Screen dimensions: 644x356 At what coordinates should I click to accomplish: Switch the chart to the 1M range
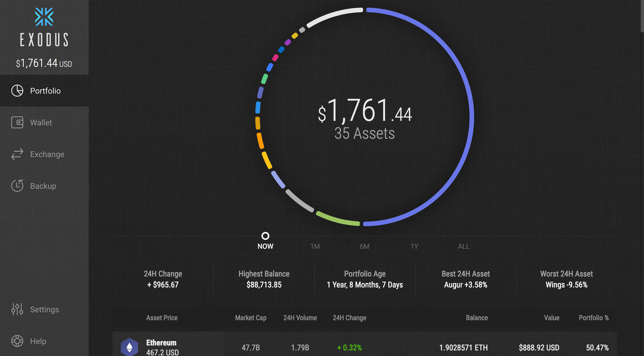click(315, 246)
